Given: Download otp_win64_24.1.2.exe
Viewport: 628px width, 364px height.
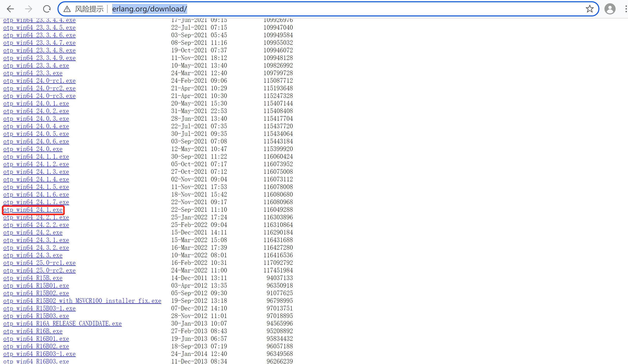Looking at the screenshot, I should 36,164.
